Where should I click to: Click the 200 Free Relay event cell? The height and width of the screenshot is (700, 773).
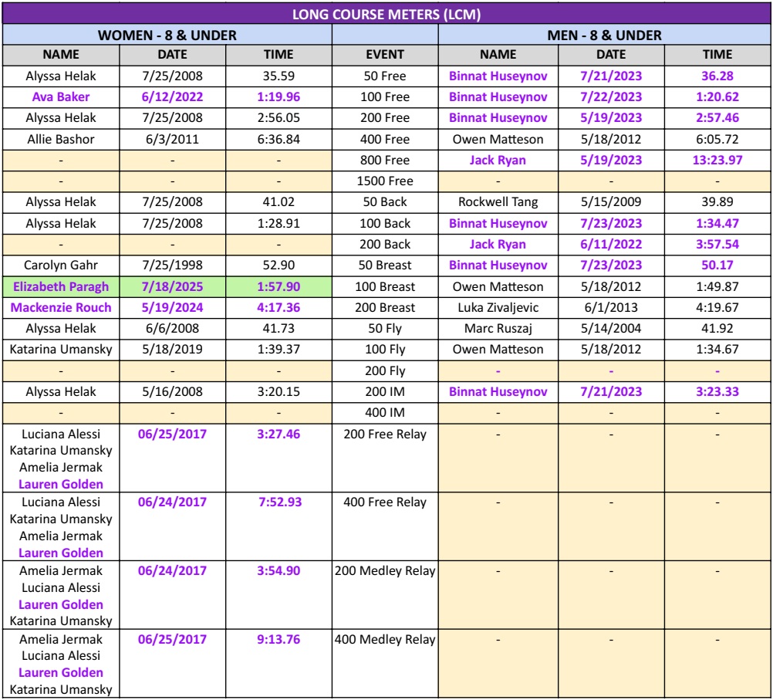[x=384, y=434]
